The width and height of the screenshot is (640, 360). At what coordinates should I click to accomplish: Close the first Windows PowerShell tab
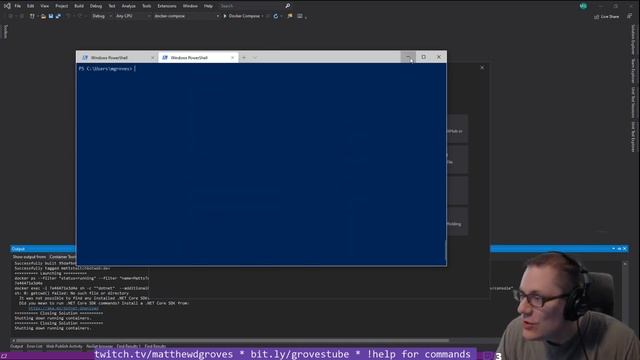pyautogui.click(x=153, y=58)
